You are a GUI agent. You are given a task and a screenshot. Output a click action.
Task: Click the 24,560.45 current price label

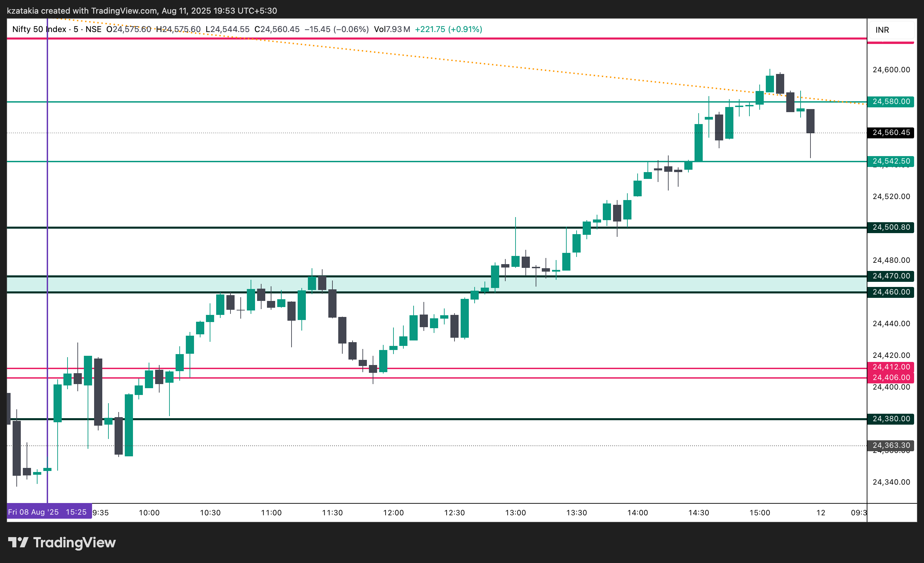[890, 133]
